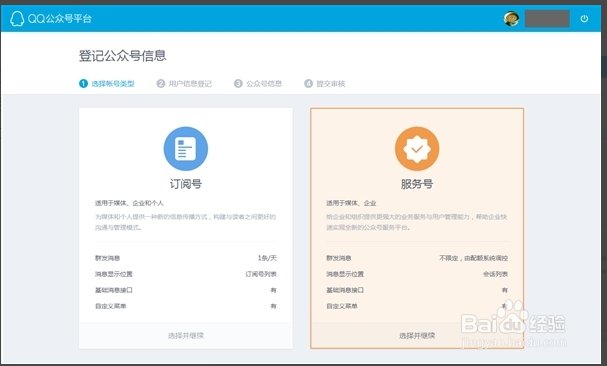Click 适用于媒体、企业 text in 服务号 card
The image size is (607, 366).
point(351,203)
